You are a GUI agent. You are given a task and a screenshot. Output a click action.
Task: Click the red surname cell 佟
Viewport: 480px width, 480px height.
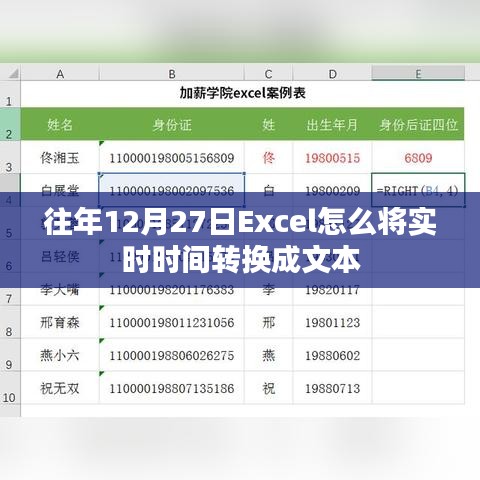[268, 157]
